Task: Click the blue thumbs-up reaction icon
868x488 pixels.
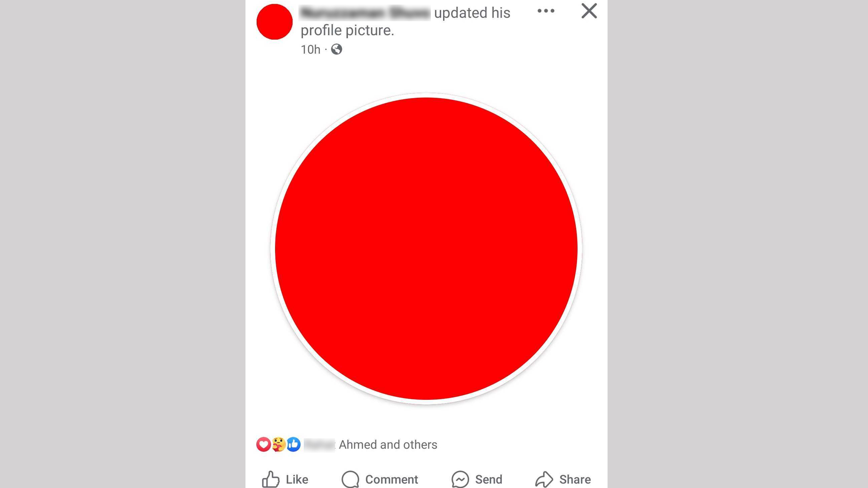Action: 293,445
